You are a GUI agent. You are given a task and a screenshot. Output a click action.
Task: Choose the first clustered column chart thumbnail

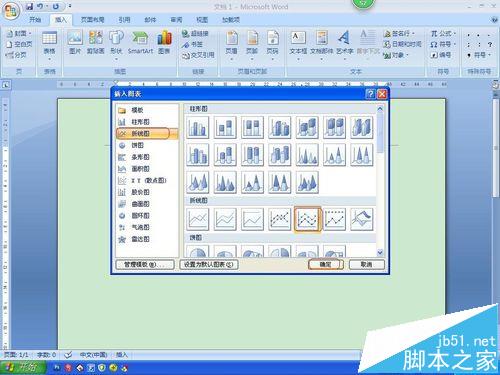click(x=198, y=127)
